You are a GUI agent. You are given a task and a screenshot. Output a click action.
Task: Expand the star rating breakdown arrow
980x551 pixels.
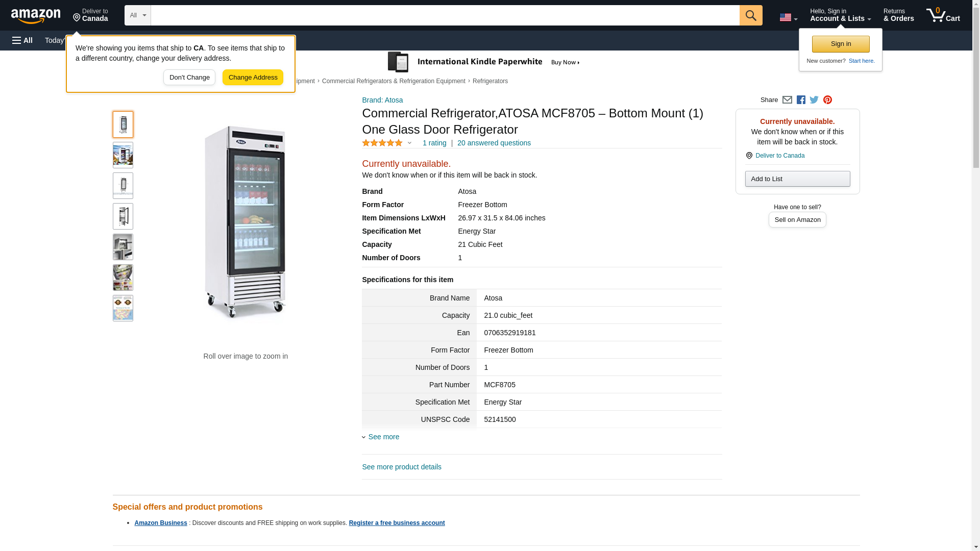[409, 143]
